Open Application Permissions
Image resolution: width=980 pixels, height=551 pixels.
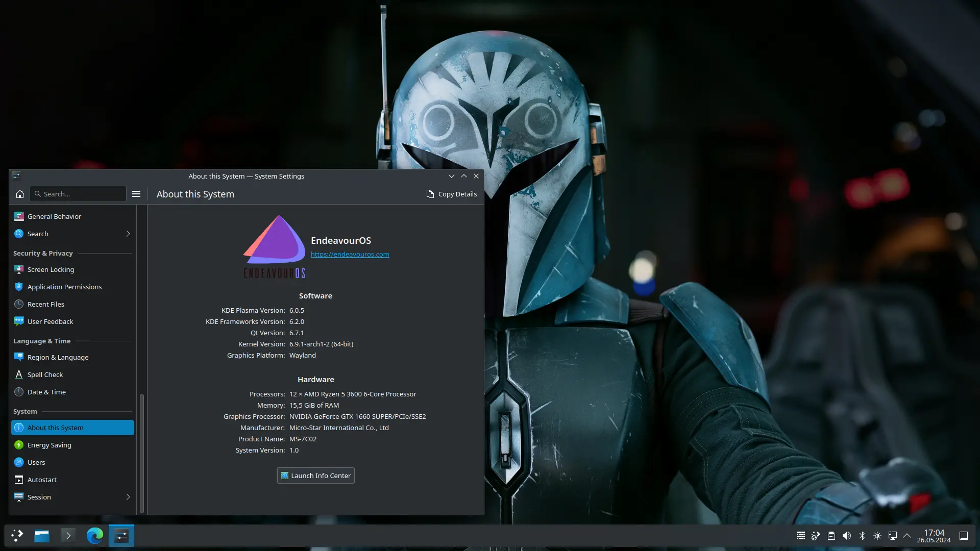click(72, 287)
